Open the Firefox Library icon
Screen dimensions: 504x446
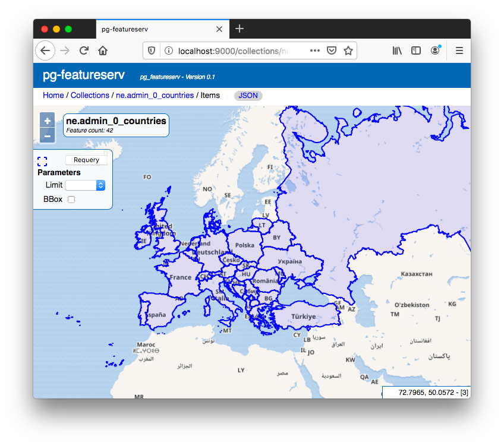click(397, 50)
